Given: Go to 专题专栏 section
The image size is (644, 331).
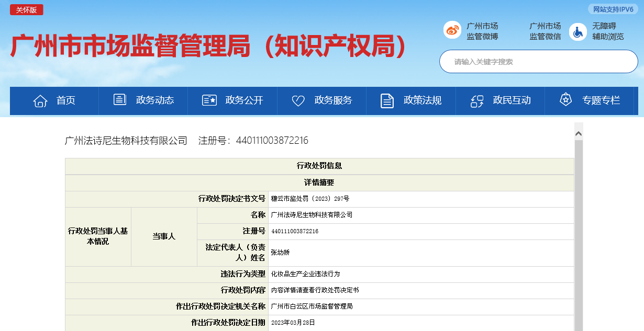Looking at the screenshot, I should 601,100.
